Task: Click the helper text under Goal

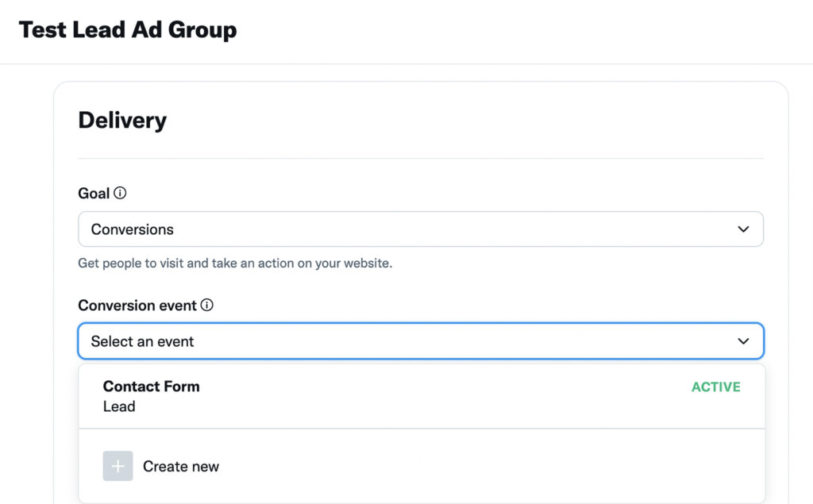Action: [x=236, y=263]
